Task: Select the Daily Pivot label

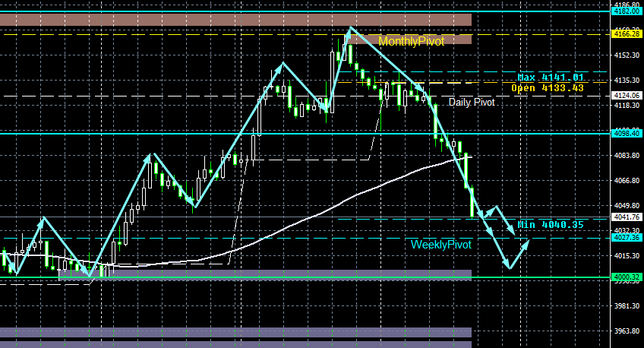Action: (x=472, y=103)
